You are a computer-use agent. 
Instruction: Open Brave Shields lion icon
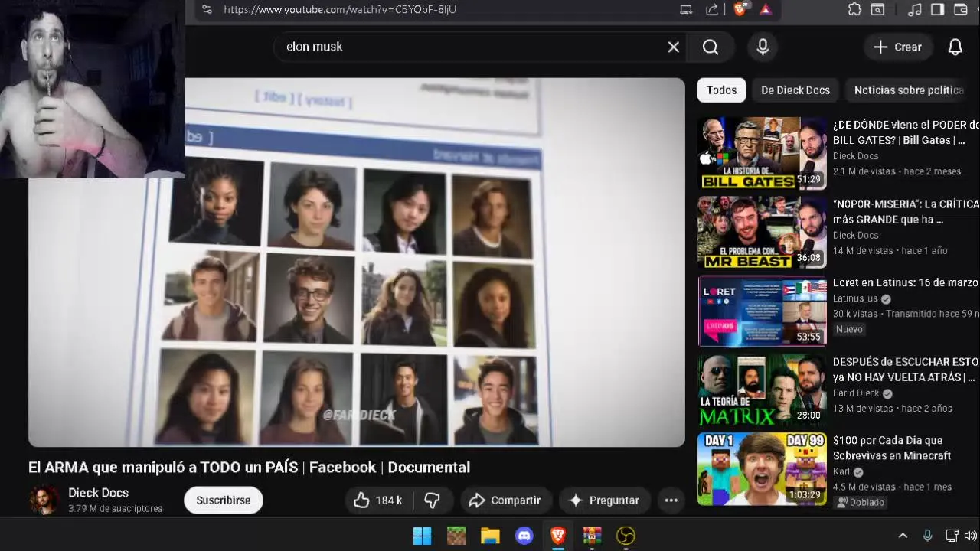click(740, 9)
